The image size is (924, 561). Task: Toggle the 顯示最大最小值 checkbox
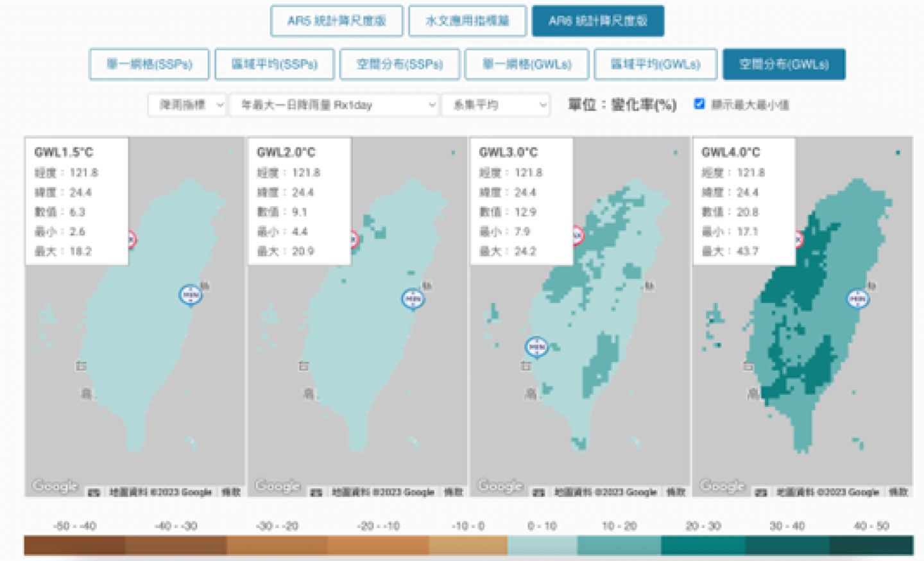tap(699, 104)
